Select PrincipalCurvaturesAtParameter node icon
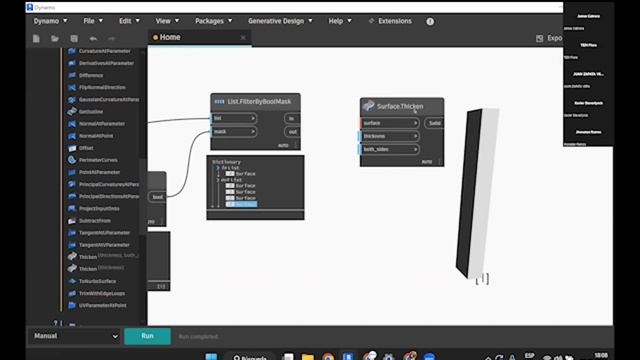Image resolution: width=640 pixels, height=360 pixels. coord(72,184)
